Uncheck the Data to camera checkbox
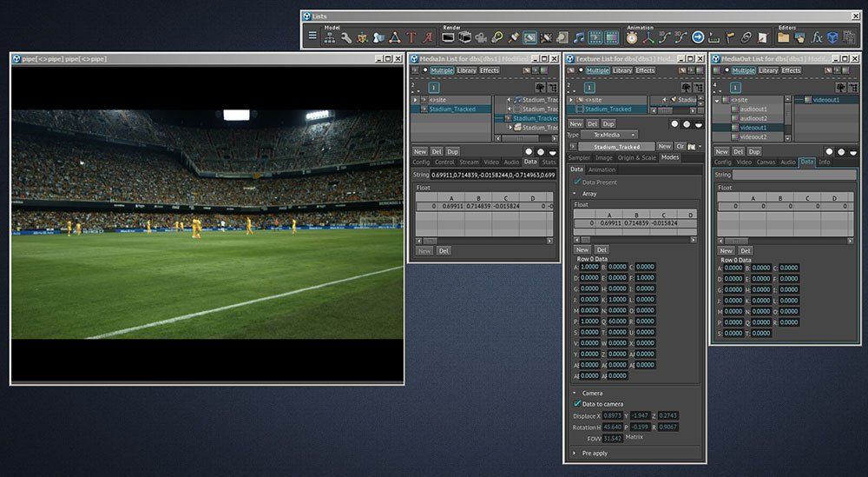The height and width of the screenshot is (477, 868). tap(577, 403)
